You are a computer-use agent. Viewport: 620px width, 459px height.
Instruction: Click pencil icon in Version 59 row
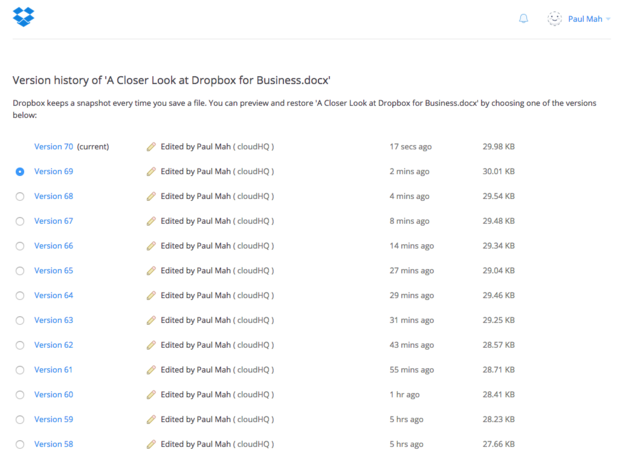[151, 419]
